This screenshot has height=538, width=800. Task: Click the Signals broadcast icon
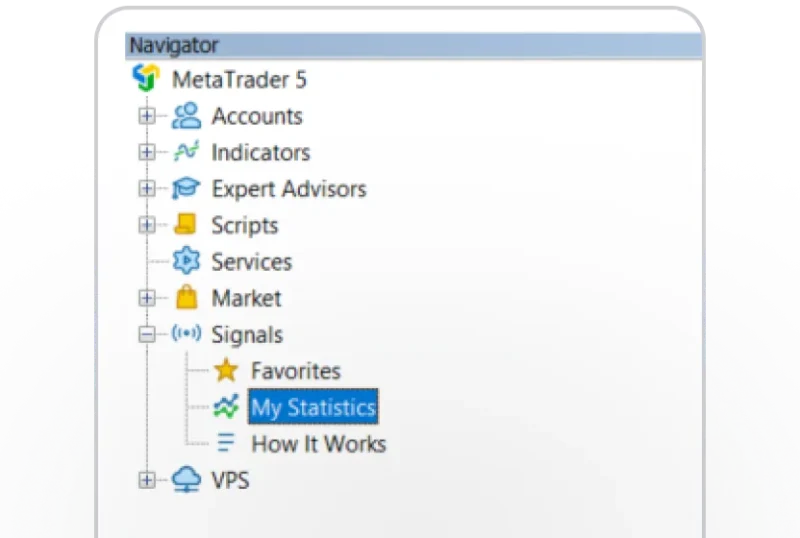pyautogui.click(x=186, y=334)
